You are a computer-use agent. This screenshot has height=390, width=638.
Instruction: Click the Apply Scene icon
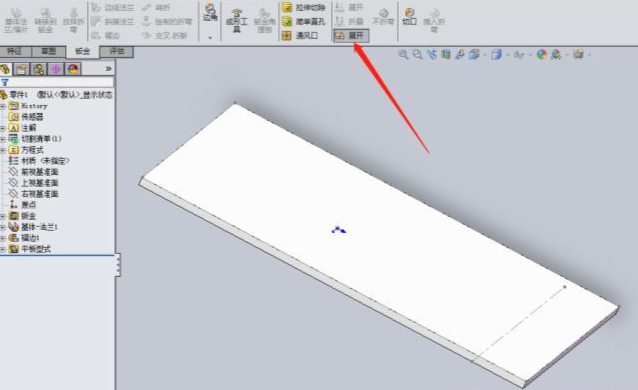tap(555, 54)
